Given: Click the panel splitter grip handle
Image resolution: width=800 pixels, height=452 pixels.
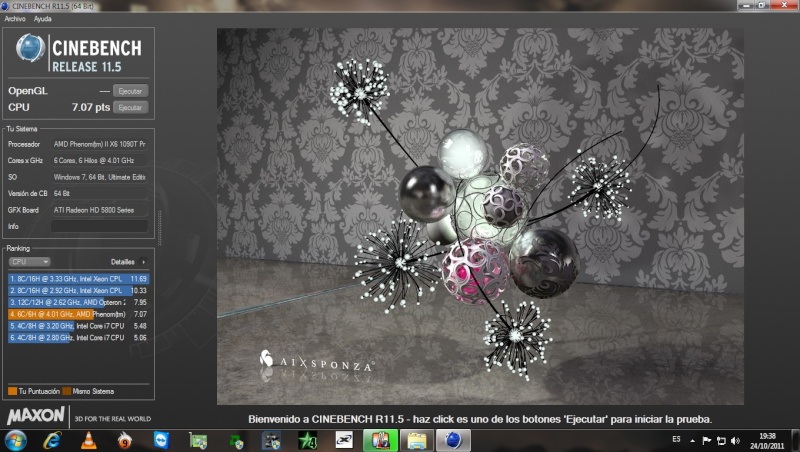Looking at the screenshot, I should tap(159, 228).
